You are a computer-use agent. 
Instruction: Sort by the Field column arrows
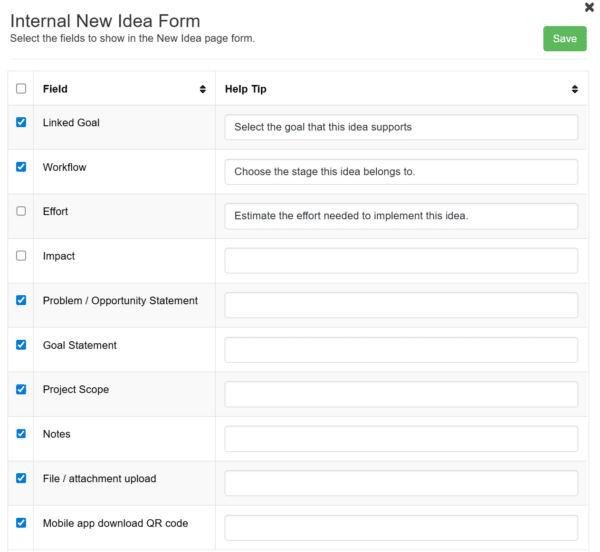204,89
